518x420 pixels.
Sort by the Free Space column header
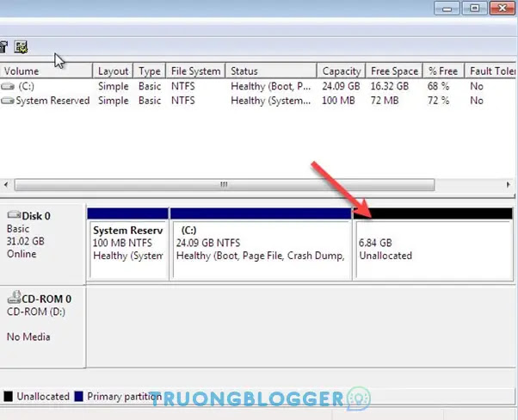pos(394,71)
